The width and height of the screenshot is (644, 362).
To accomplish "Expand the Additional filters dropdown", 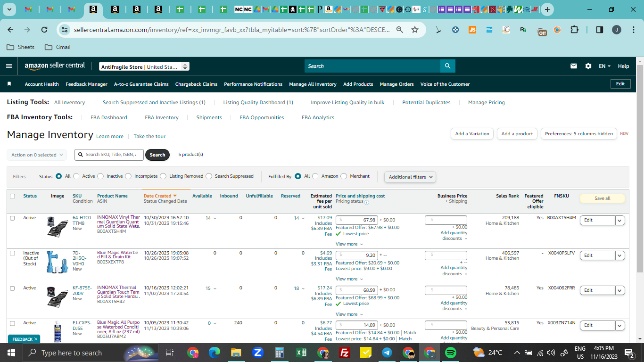I will (410, 177).
